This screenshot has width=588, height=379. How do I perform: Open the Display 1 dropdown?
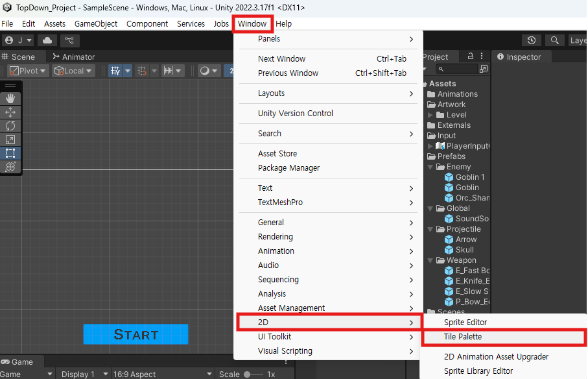click(83, 374)
